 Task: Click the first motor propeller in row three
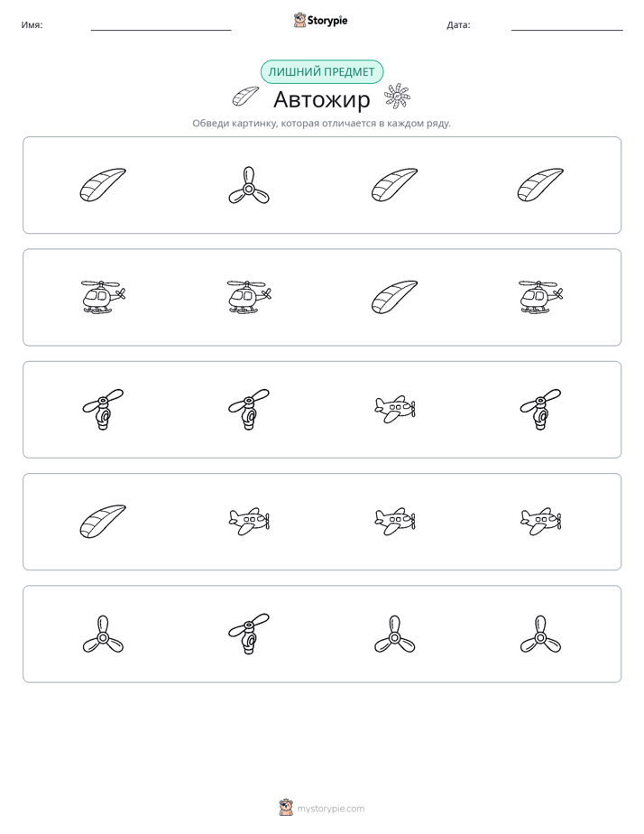(x=103, y=409)
